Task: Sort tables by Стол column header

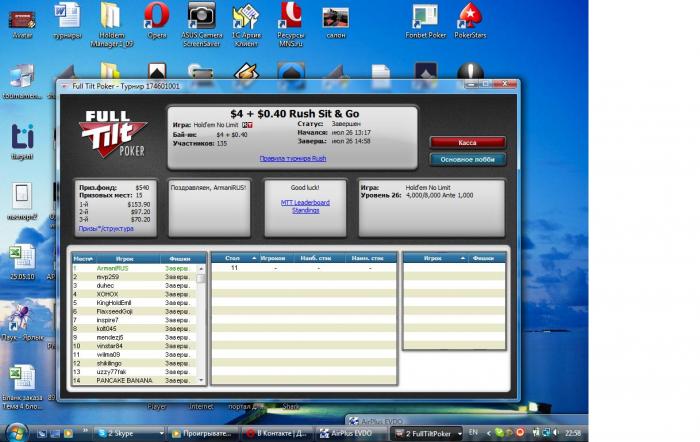Action: coord(234,258)
